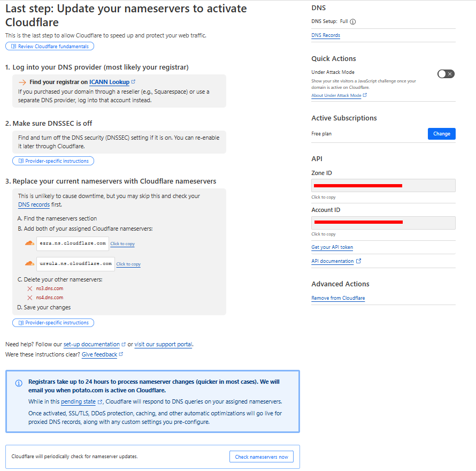
Task: Click the external link icon after API documentation
Action: 358,261
